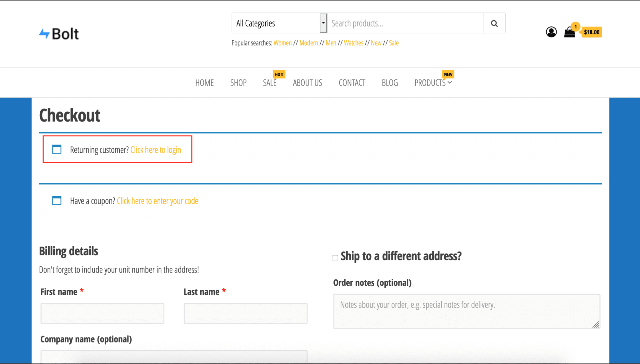Click the coupon entry toggle icon
Screen dimensions: 640x364
57,201
